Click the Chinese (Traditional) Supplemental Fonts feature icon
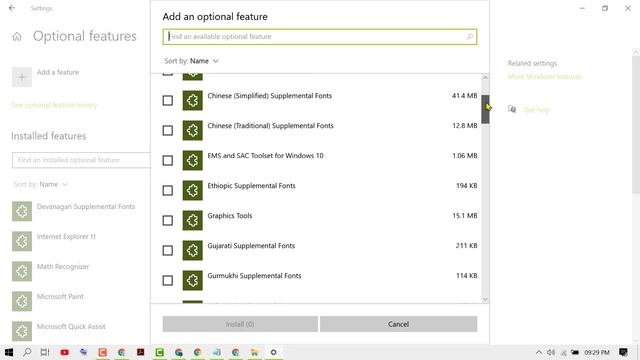 click(x=193, y=130)
